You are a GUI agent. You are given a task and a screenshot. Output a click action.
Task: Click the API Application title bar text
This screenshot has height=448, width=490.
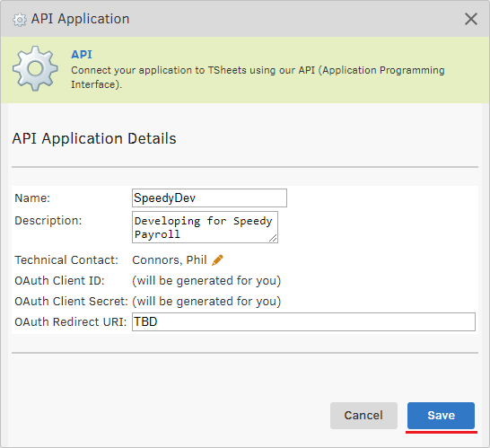click(x=80, y=19)
